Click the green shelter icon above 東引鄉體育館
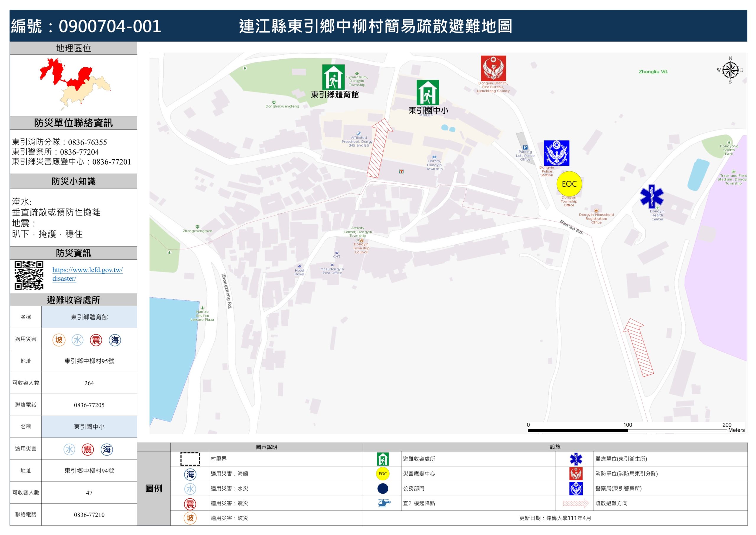Image resolution: width=756 pixels, height=535 pixels. pos(333,77)
